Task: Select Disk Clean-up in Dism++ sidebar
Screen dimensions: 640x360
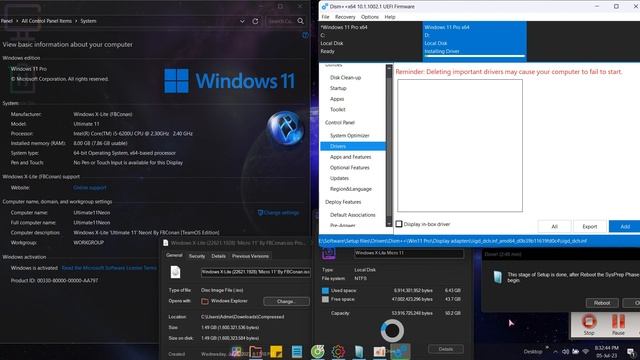Action: pyautogui.click(x=345, y=78)
